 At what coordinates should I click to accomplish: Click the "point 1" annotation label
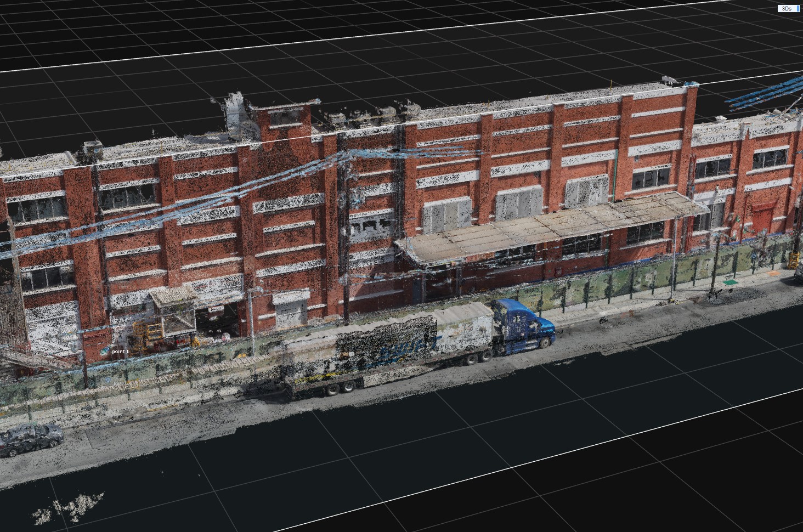tap(120, 351)
